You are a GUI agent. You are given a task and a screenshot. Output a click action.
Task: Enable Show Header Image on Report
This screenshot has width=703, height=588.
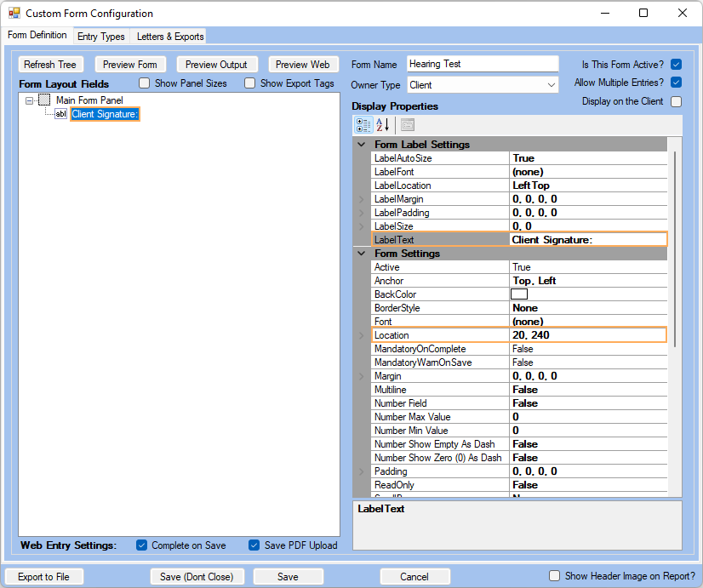(555, 576)
